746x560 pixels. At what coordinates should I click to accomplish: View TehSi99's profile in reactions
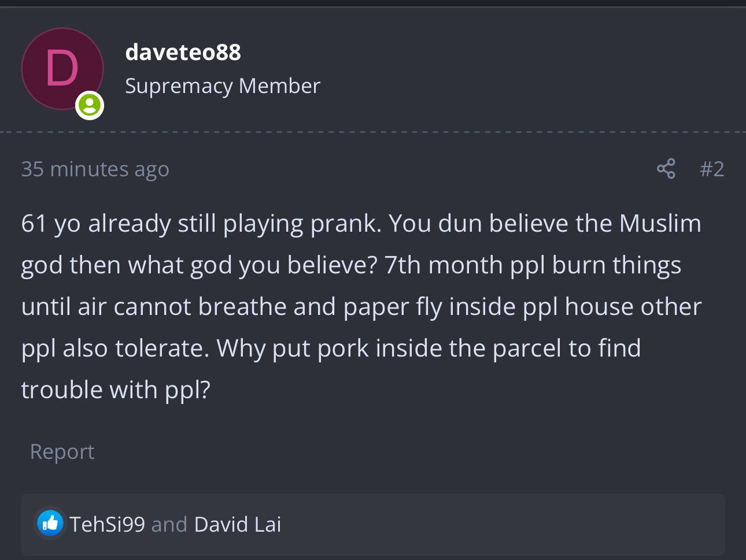click(x=108, y=524)
